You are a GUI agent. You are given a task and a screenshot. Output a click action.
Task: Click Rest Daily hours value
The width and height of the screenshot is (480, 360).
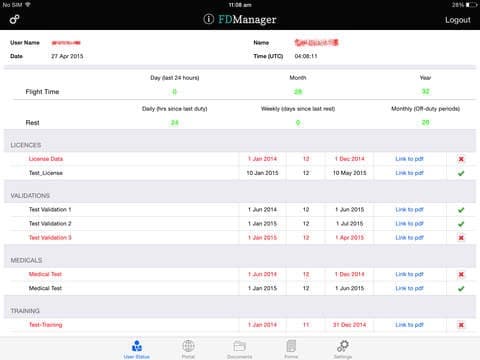[x=175, y=123]
